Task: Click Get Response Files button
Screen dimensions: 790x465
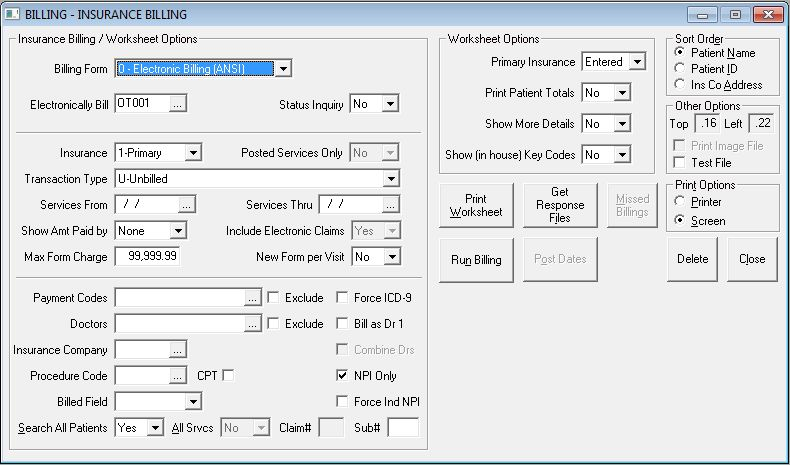Action: (560, 206)
